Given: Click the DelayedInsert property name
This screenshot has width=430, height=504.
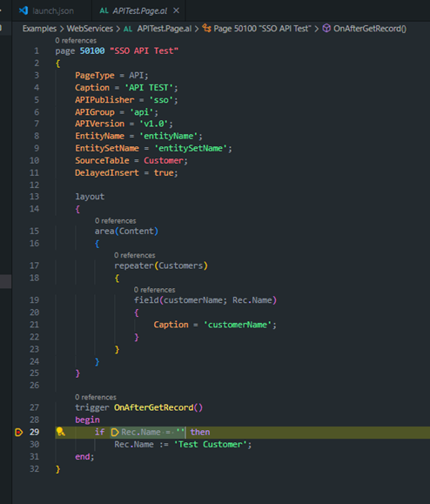Looking at the screenshot, I should click(x=107, y=172).
